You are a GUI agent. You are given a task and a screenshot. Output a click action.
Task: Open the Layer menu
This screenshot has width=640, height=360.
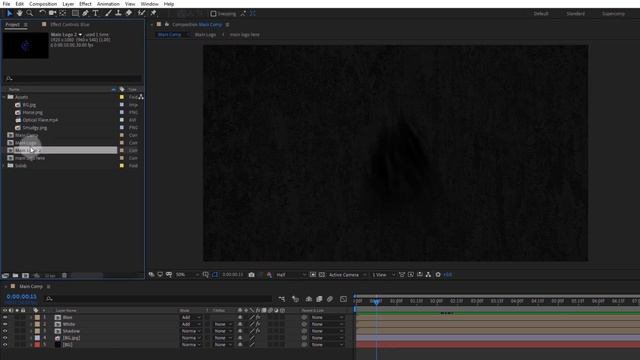(x=68, y=4)
